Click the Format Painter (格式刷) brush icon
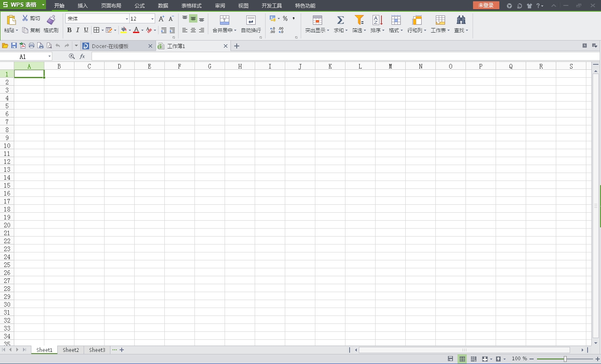 [x=51, y=20]
